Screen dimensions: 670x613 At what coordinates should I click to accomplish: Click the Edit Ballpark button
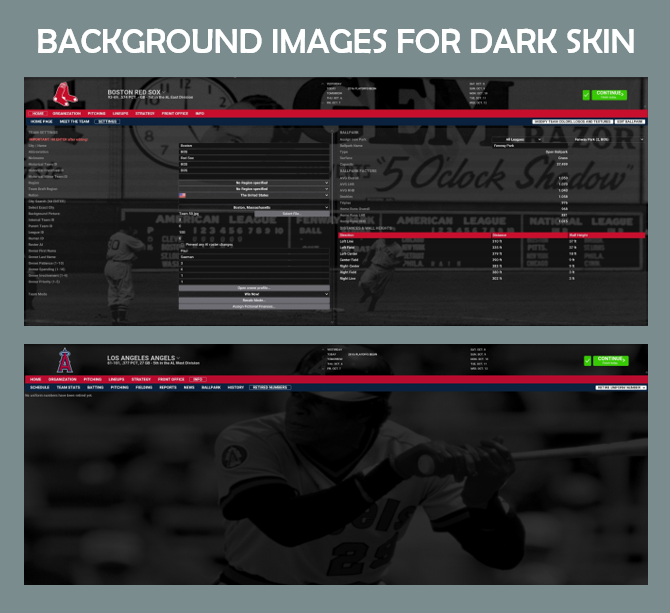point(630,122)
